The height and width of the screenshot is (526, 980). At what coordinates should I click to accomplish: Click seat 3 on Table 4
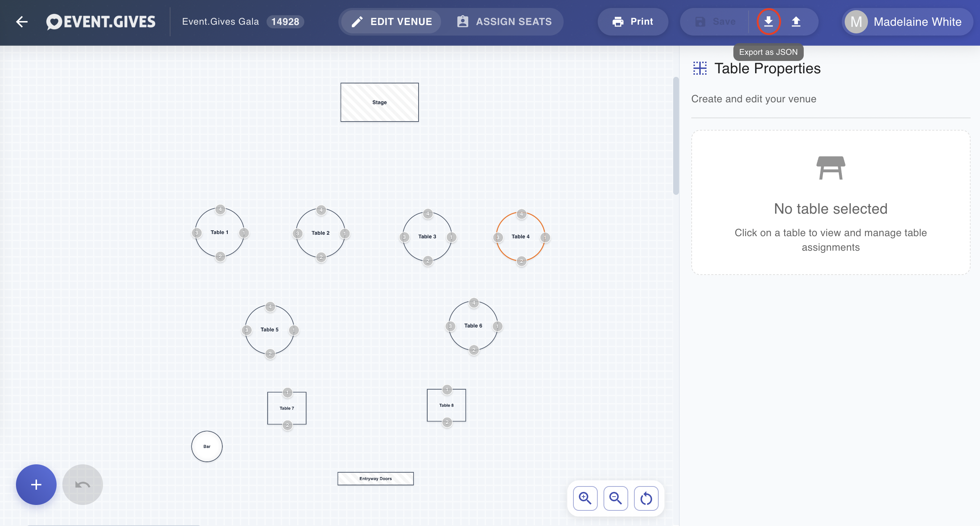pos(498,238)
